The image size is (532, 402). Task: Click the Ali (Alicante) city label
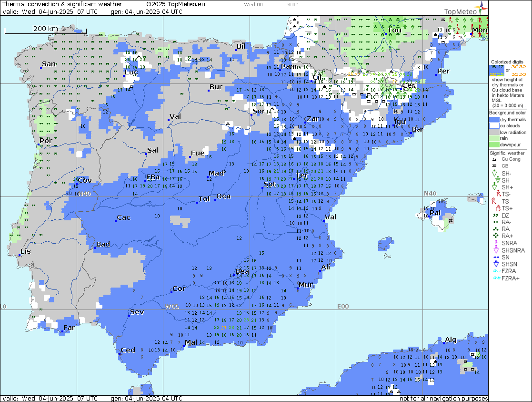(x=325, y=267)
